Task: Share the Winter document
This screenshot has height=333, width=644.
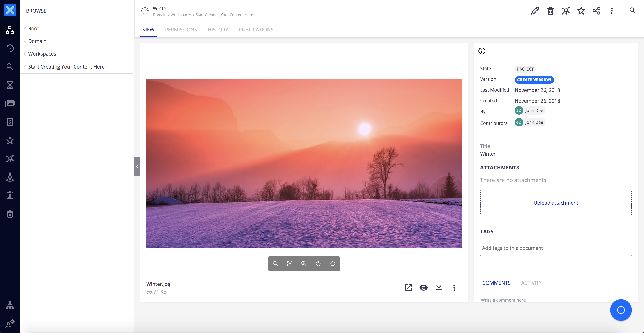Action: pyautogui.click(x=596, y=11)
